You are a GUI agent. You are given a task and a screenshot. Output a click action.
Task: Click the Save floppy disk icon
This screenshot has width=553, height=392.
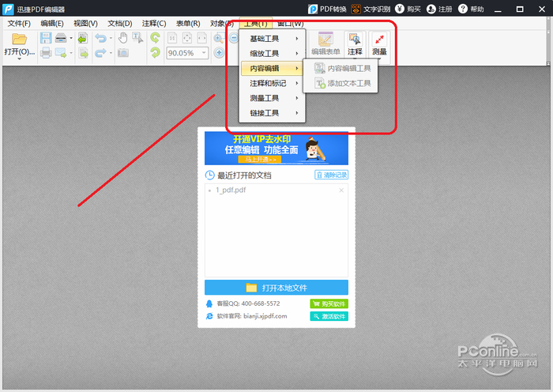(x=46, y=38)
